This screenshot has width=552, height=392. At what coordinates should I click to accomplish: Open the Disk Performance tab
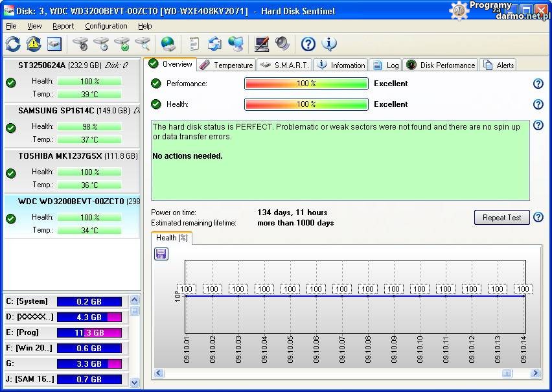[441, 65]
